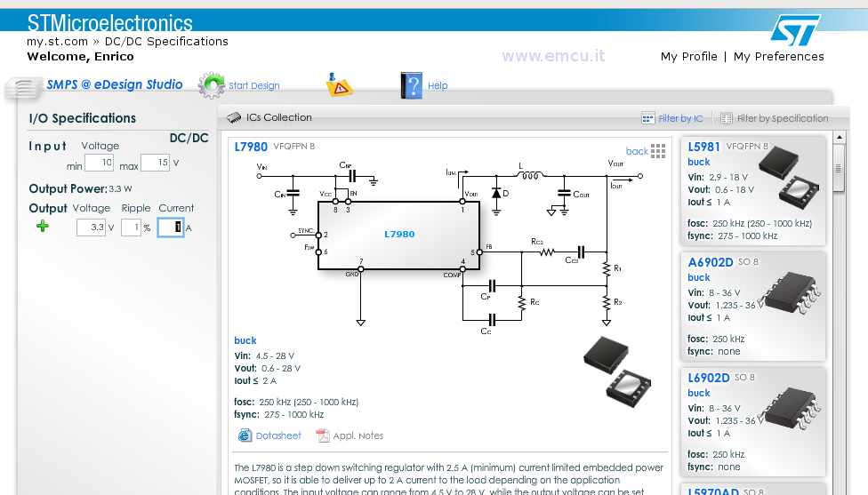868x495 pixels.
Task: Click the ICs Collection chip icon
Action: [x=234, y=117]
